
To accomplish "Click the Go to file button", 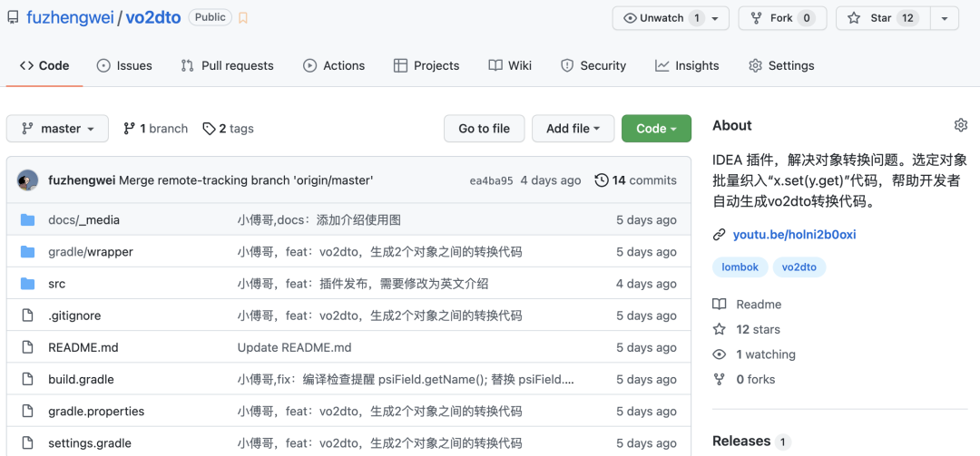I will (484, 129).
